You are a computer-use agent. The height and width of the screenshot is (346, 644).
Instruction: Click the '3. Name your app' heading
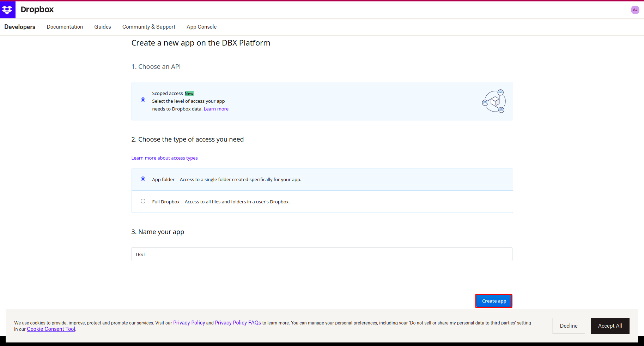coord(158,232)
